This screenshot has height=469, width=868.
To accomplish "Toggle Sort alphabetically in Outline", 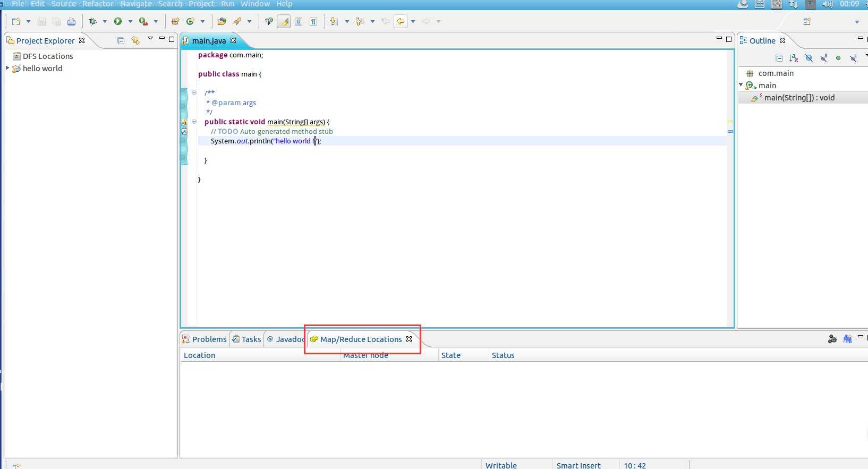I will [x=794, y=58].
